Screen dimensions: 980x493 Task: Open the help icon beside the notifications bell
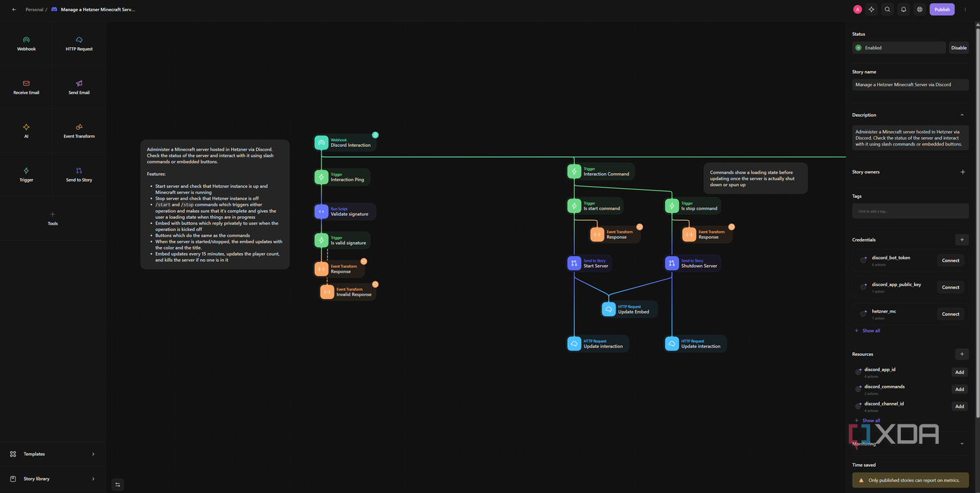920,10
